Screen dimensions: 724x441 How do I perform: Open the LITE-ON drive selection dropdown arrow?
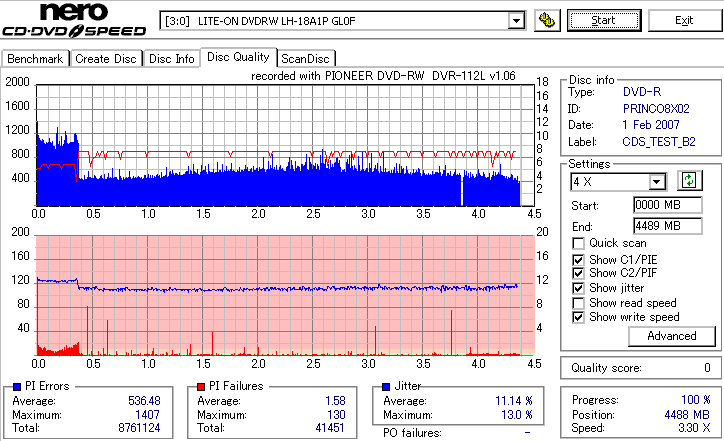pos(516,21)
